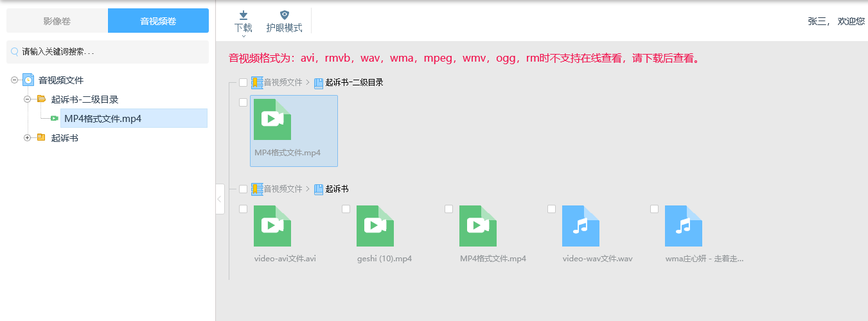Click the 音视频文件 icon in first breadcrumb
The height and width of the screenshot is (321, 868).
click(257, 82)
